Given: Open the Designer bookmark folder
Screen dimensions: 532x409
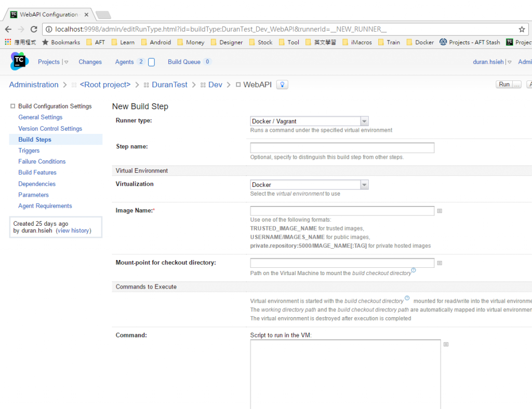Looking at the screenshot, I should point(227,42).
